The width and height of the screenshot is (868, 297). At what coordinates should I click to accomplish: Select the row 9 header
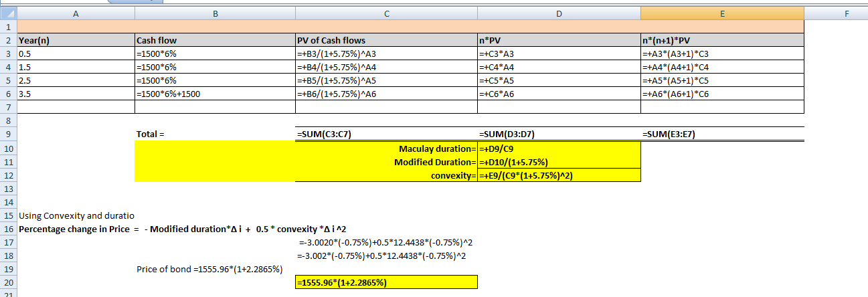pos(9,134)
